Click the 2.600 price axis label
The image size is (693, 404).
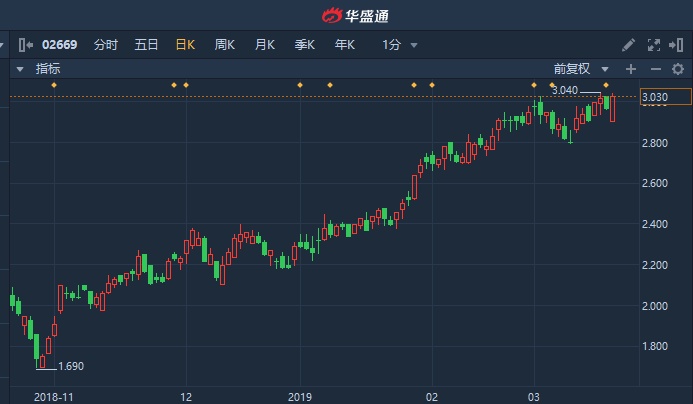(655, 183)
